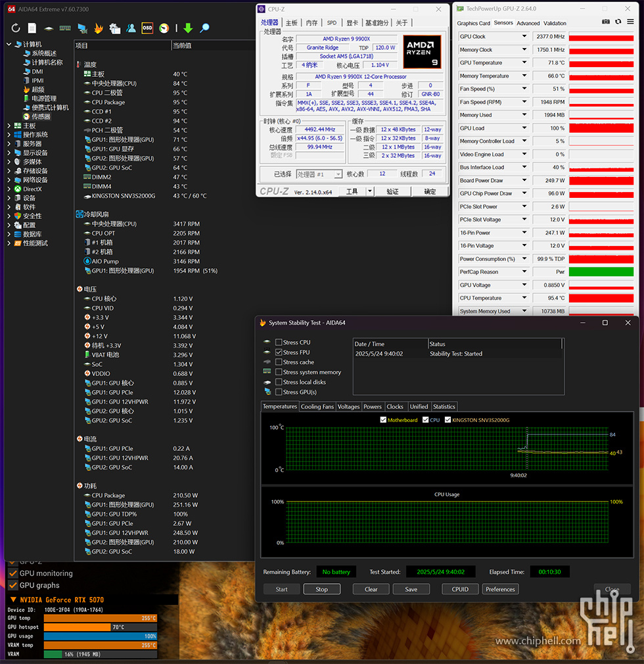Click the monitor diagnostics toolbar icon in AIDA64
This screenshot has height=664, width=644.
coord(82,28)
